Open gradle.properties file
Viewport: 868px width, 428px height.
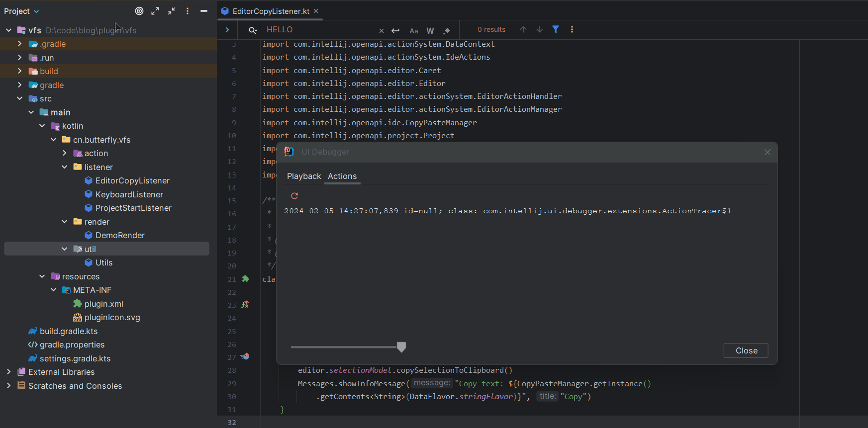click(72, 344)
